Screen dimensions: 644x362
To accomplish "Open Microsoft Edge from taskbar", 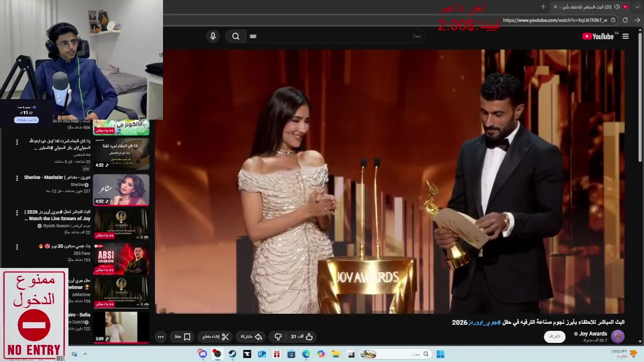I will click(306, 354).
